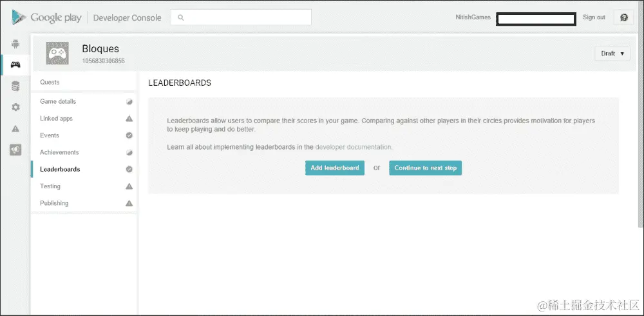Viewport: 644px width, 316px height.
Task: Open the database stack sidebar icon
Action: (x=15, y=86)
